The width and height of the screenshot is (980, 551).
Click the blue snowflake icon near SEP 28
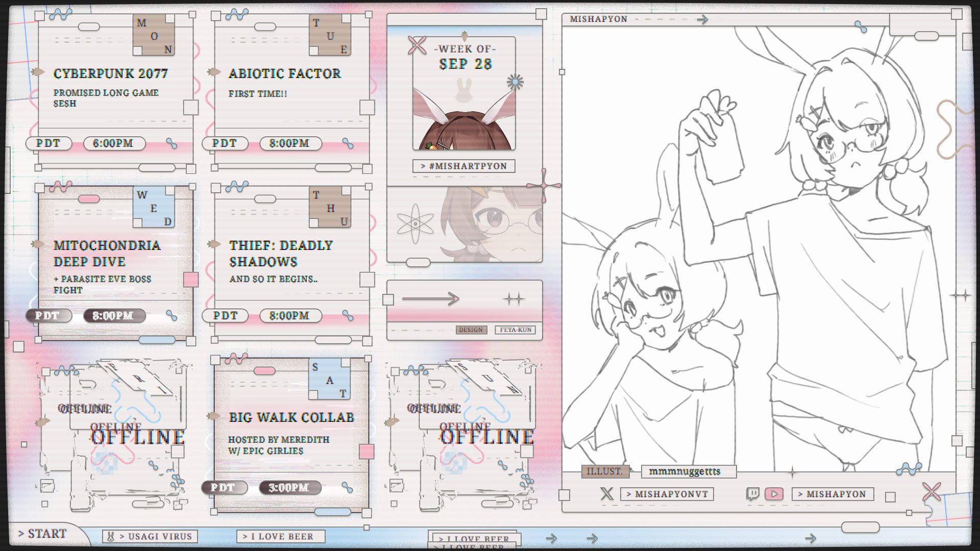click(515, 82)
